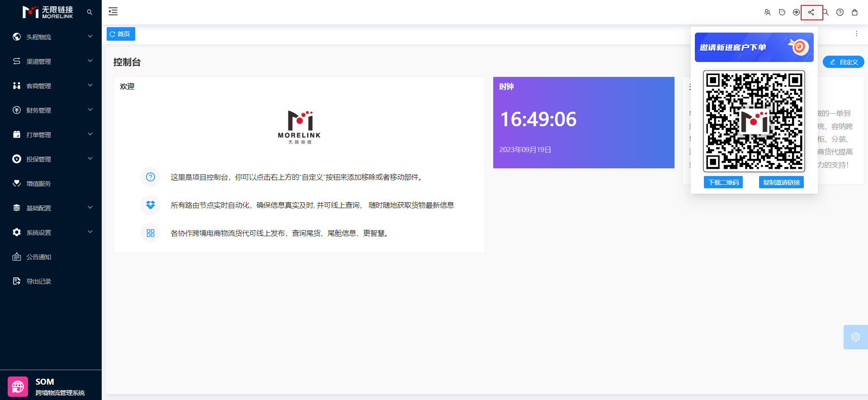Open the three-dot tab options menu

coord(856,33)
